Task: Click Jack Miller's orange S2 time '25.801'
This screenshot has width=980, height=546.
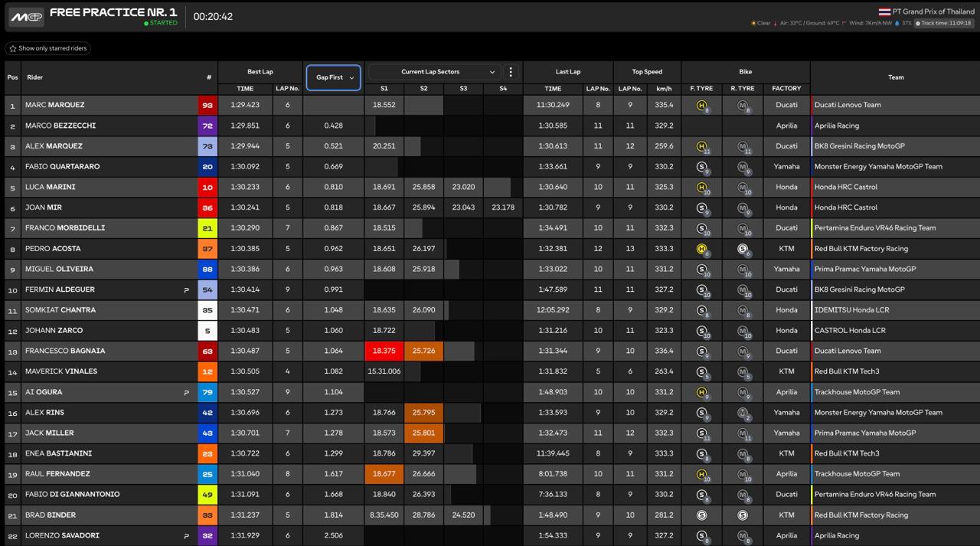Action: [423, 433]
